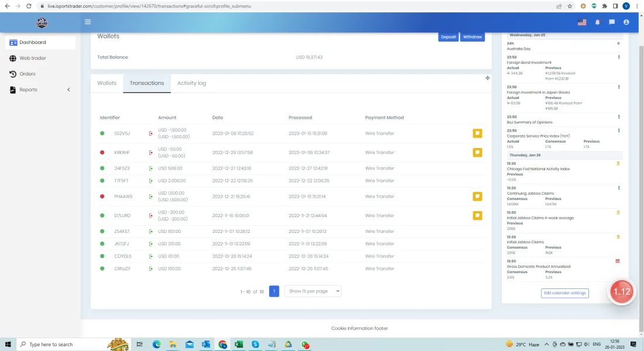Click the hamburger menu icon in header
The height and width of the screenshot is (351, 644).
[x=88, y=22]
